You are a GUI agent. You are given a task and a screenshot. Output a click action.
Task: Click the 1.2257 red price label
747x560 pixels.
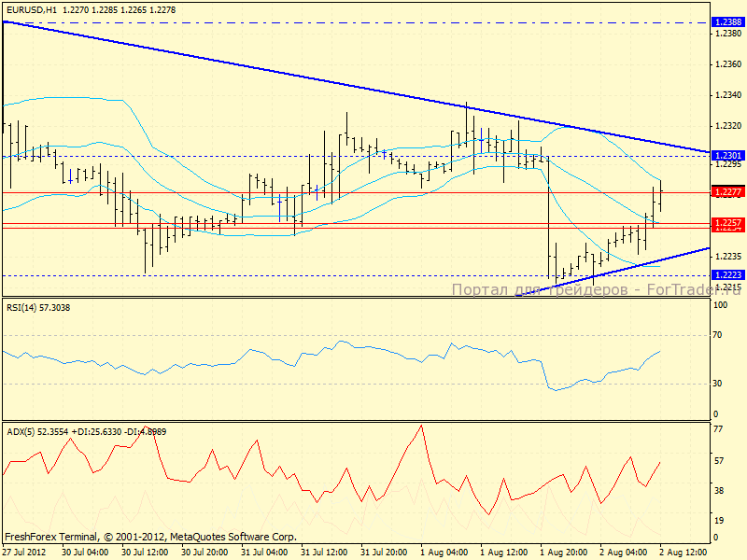(x=728, y=222)
